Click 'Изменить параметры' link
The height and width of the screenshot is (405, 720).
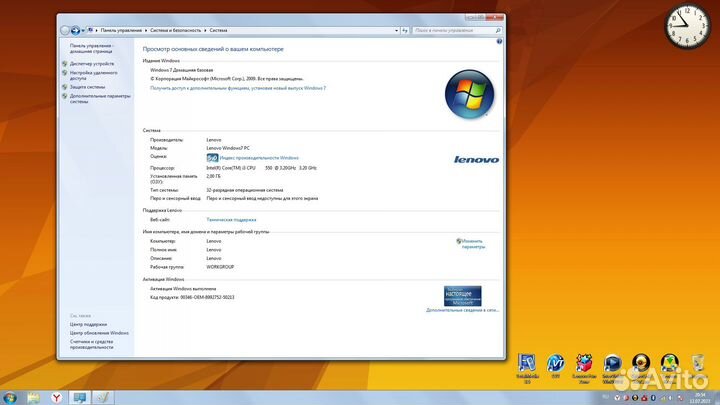tap(472, 244)
